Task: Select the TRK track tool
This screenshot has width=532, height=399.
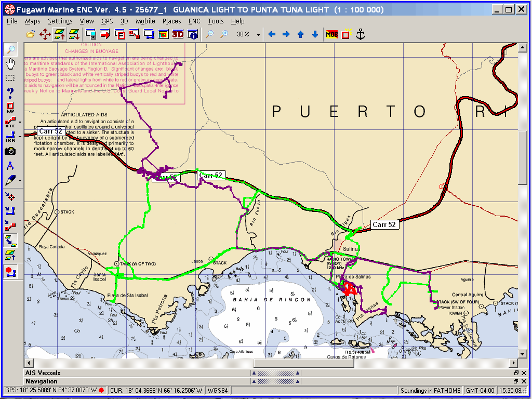Action: click(x=10, y=137)
